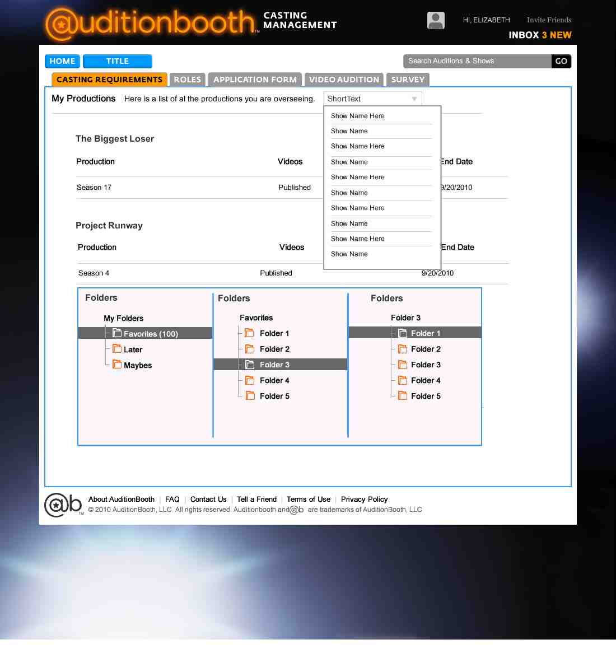Image resolution: width=616 pixels, height=672 pixels.
Task: Click Folder 5 icon under Favorites
Action: (x=250, y=395)
